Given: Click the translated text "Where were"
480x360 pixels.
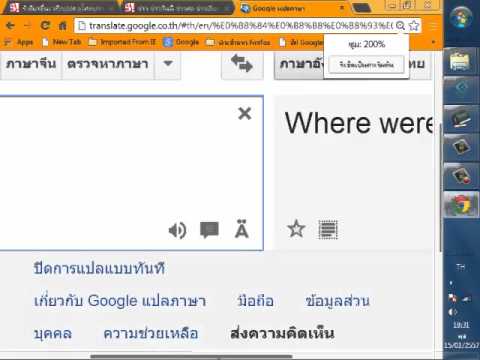Looking at the screenshot, I should tap(359, 123).
